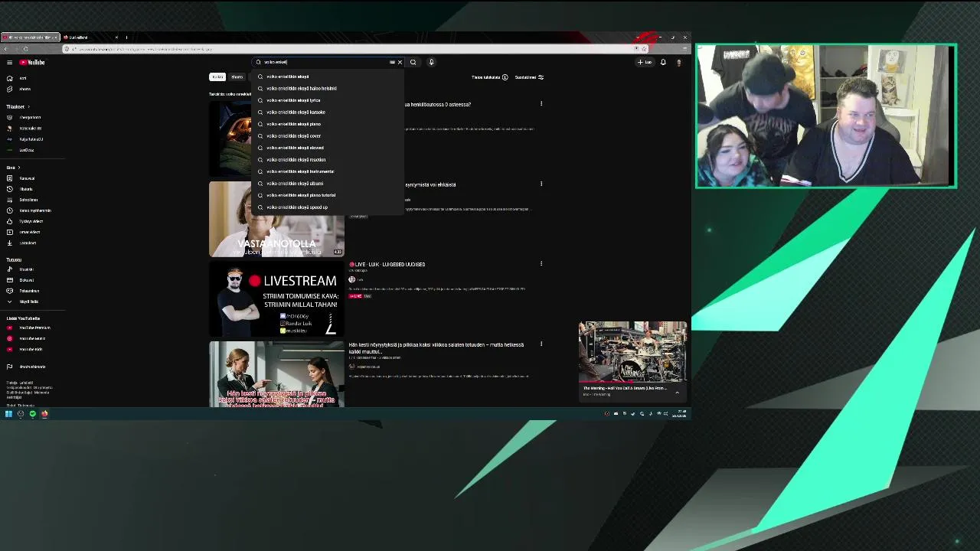Click the mini player drum video
The image size is (980, 551).
[632, 352]
